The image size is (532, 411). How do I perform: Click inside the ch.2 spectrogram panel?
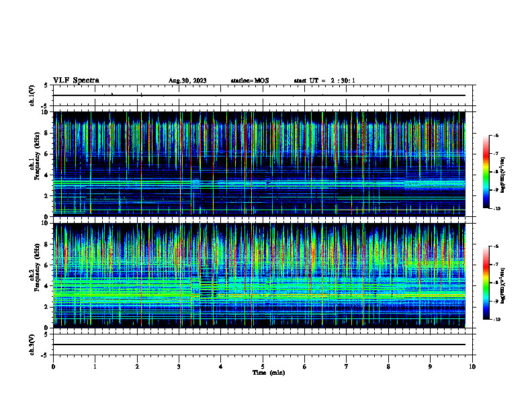point(259,275)
